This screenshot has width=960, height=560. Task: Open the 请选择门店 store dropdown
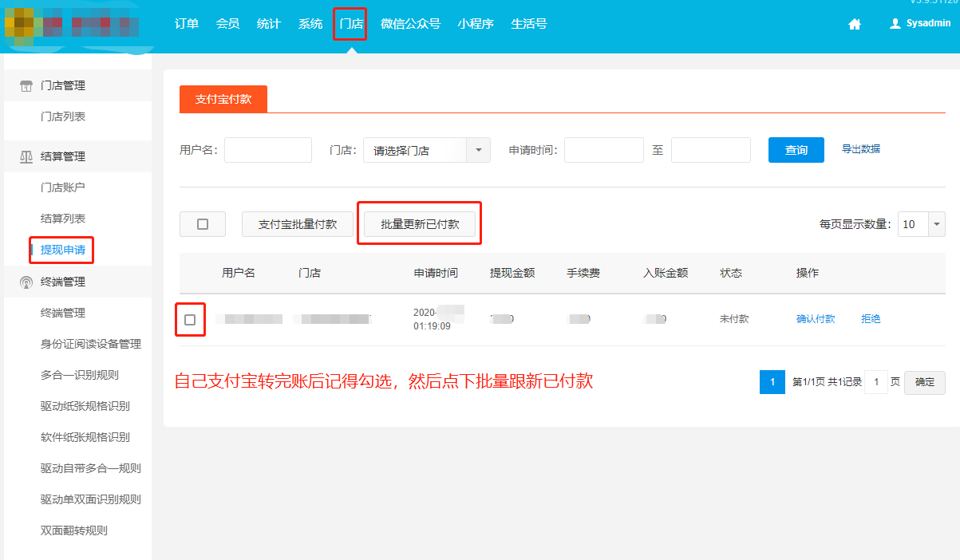pos(426,150)
